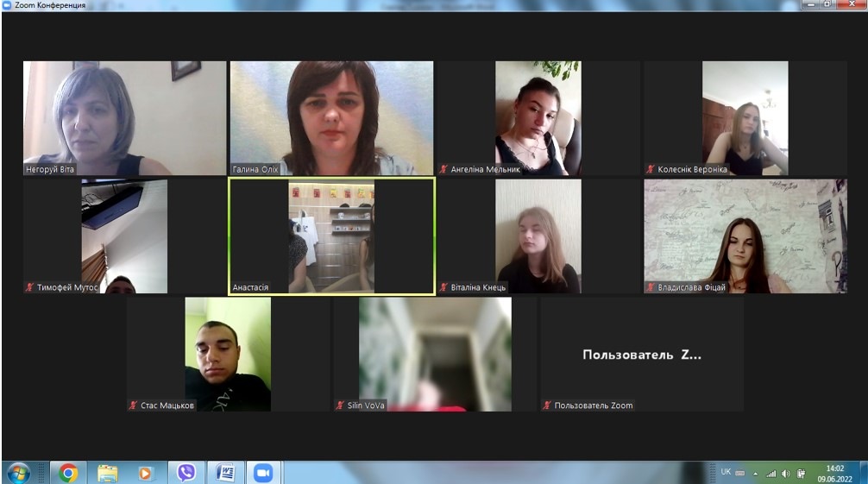Select camera-off Пользователь Z... tile
Viewport: 868px width, 484px height.
pos(642,355)
